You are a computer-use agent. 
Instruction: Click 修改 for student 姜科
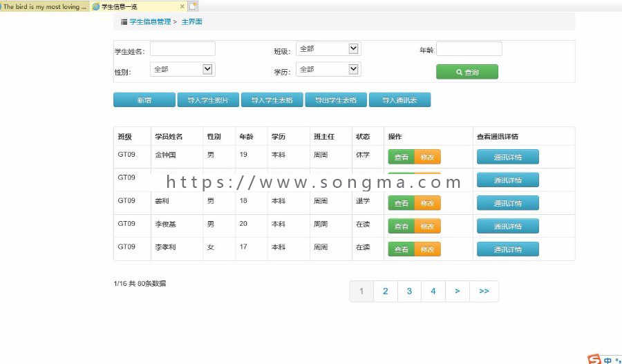pyautogui.click(x=427, y=203)
